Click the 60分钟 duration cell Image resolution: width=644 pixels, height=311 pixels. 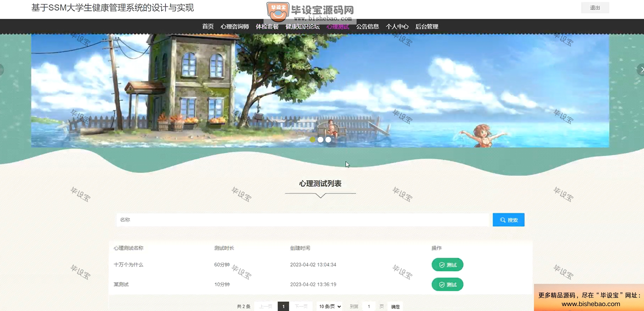pos(222,265)
